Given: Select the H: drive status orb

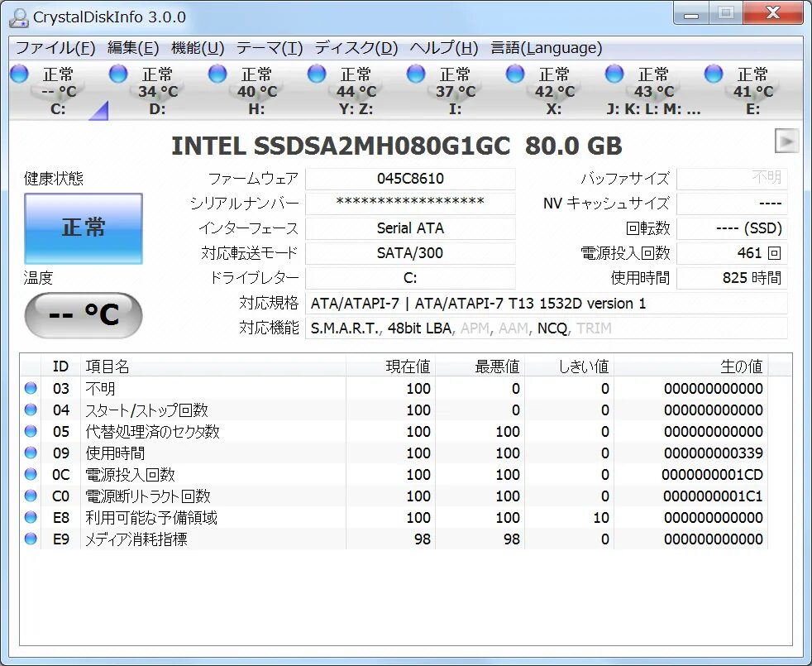Looking at the screenshot, I should pyautogui.click(x=217, y=74).
